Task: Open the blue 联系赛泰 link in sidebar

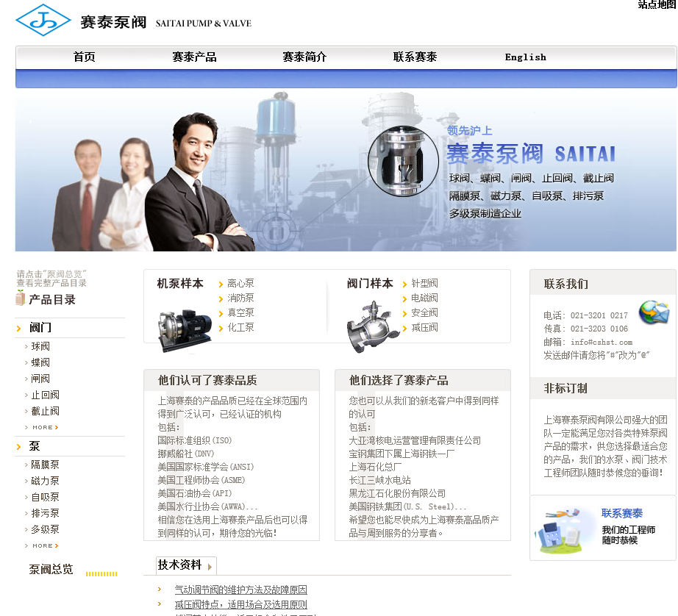Action: point(622,513)
